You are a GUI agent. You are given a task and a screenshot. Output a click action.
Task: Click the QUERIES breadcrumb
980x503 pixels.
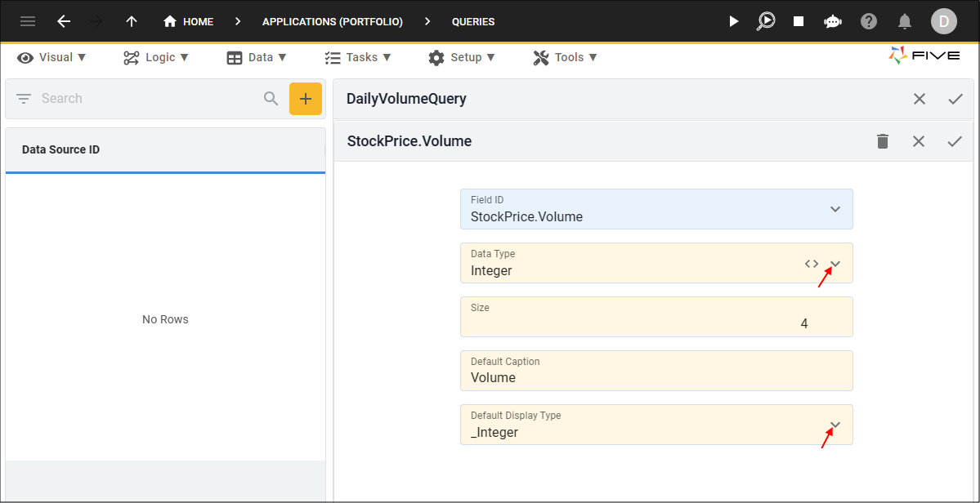(473, 22)
